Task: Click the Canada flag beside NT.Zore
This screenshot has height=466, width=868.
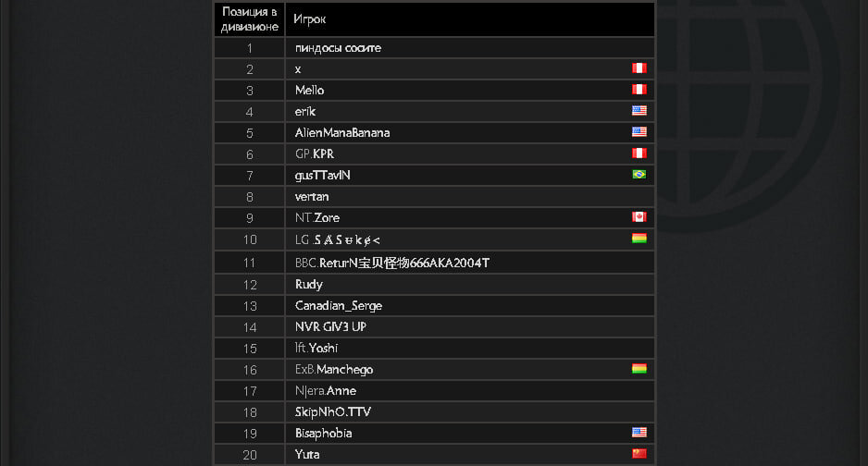Action: point(639,217)
